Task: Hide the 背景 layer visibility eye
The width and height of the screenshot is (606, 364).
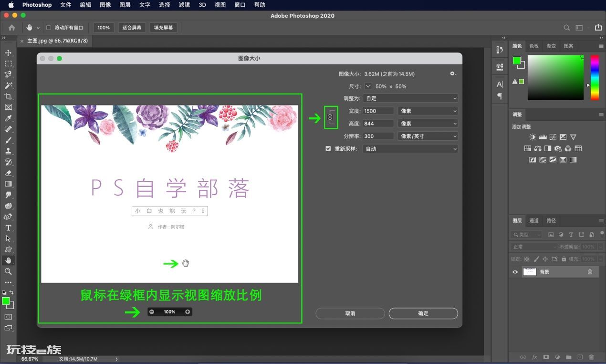Action: tap(515, 272)
